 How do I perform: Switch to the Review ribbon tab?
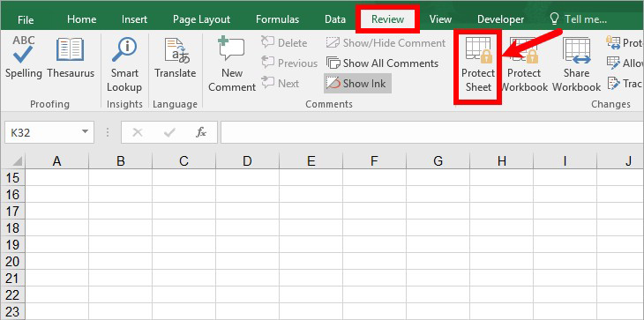coord(387,19)
